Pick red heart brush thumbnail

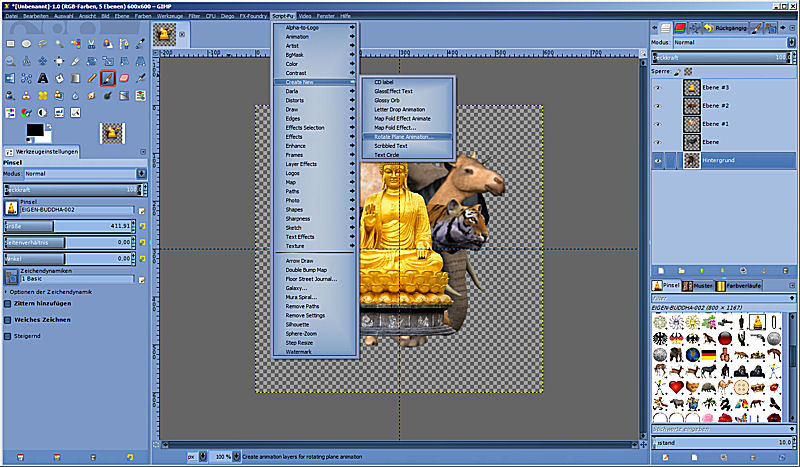tap(676, 387)
